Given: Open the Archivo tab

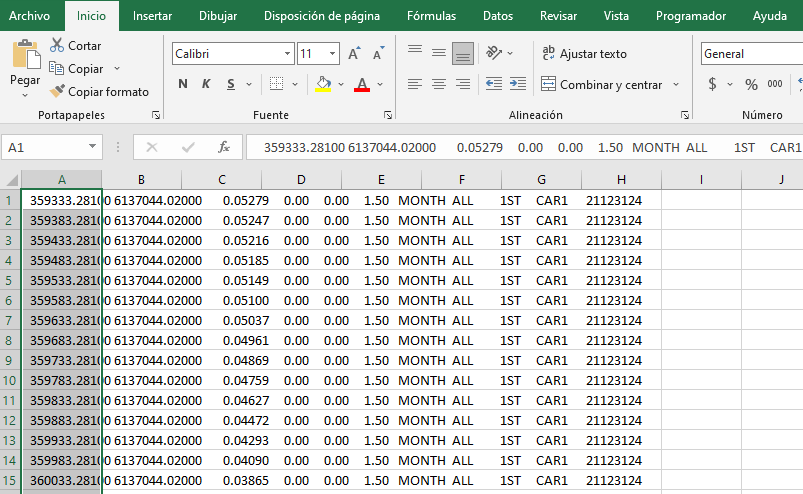Looking at the screenshot, I should coord(30,16).
